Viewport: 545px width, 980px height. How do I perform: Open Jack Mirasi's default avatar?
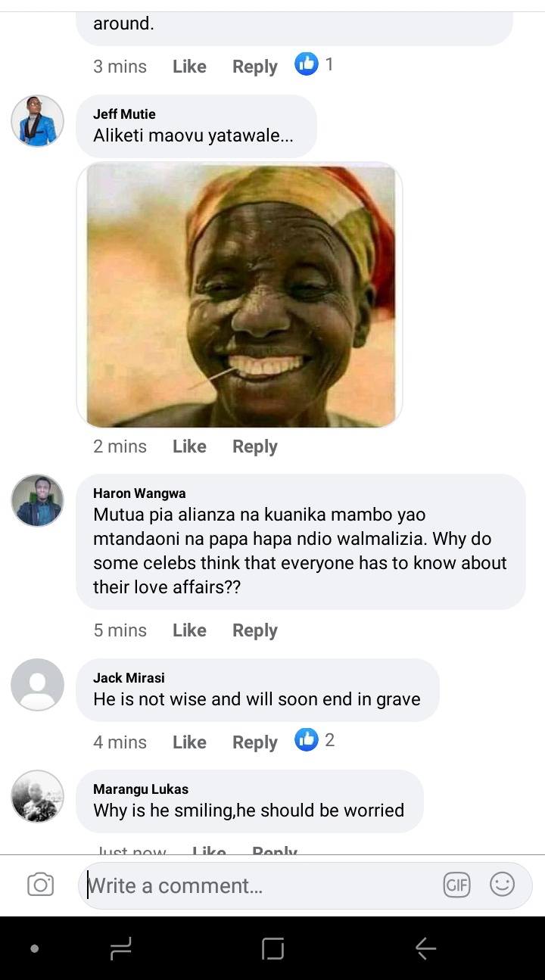[37, 684]
